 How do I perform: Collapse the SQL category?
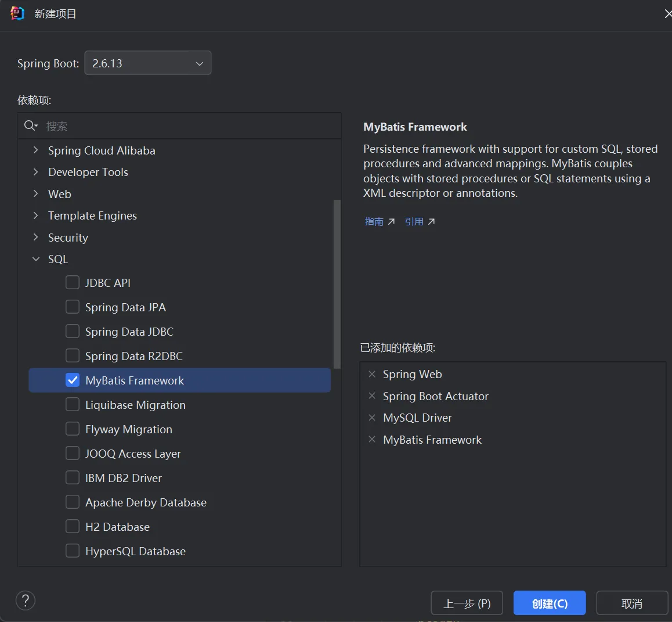(36, 259)
